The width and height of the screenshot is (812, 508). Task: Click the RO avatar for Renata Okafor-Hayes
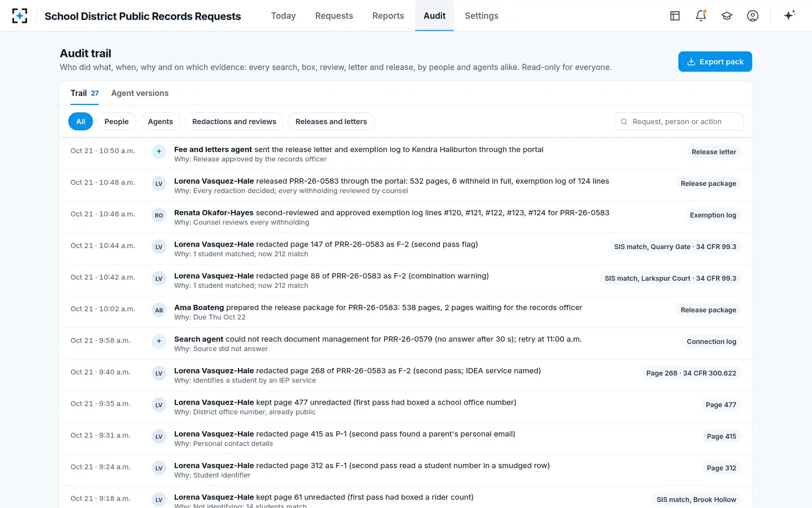pyautogui.click(x=159, y=215)
